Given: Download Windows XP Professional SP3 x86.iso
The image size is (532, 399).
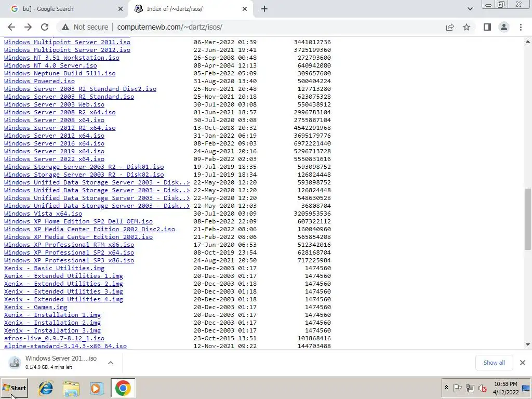Looking at the screenshot, I should click(69, 261).
